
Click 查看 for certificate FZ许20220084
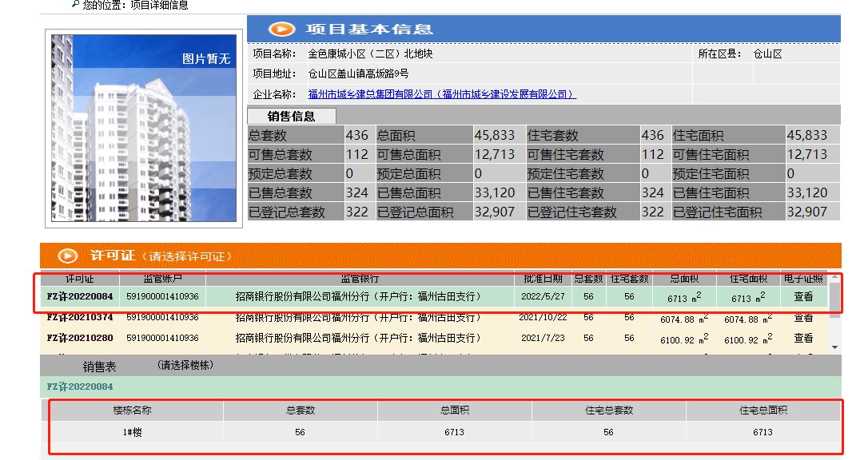coord(803,297)
